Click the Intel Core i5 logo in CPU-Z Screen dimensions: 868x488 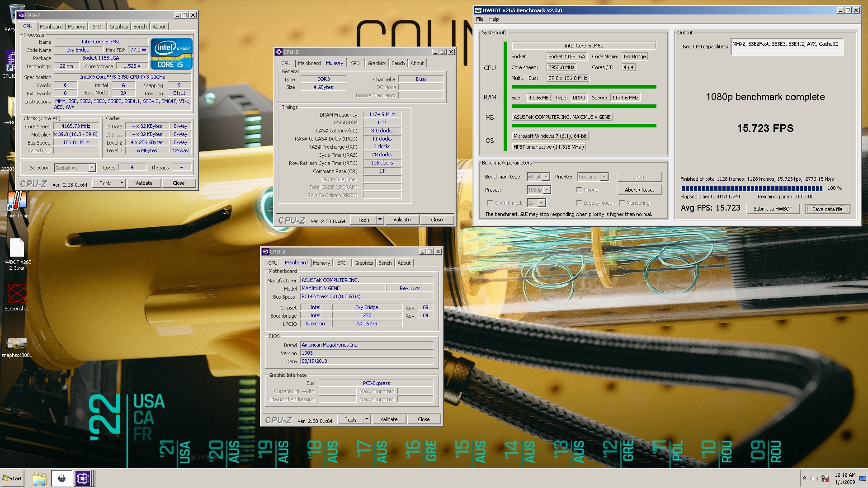pos(171,54)
